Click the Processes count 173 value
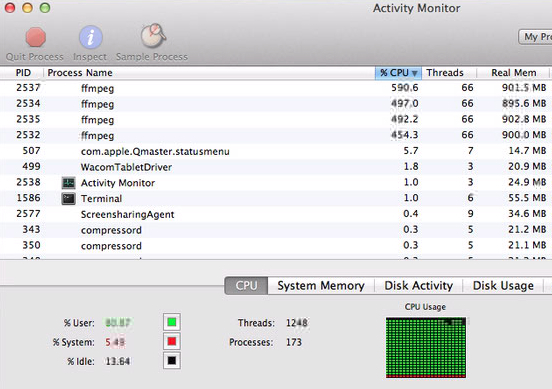The width and height of the screenshot is (552, 389). click(x=294, y=342)
